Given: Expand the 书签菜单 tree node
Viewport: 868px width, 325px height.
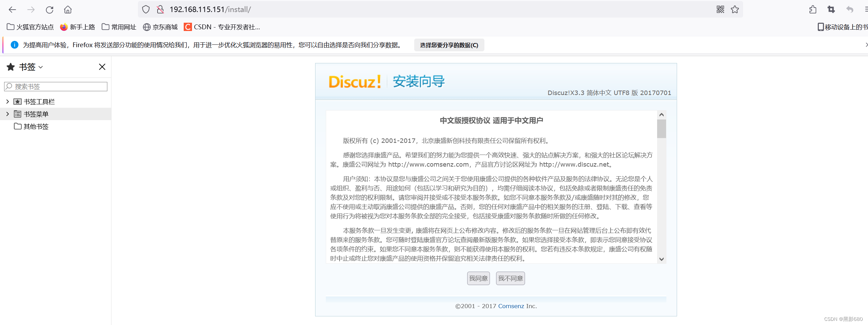Looking at the screenshot, I should pos(7,114).
